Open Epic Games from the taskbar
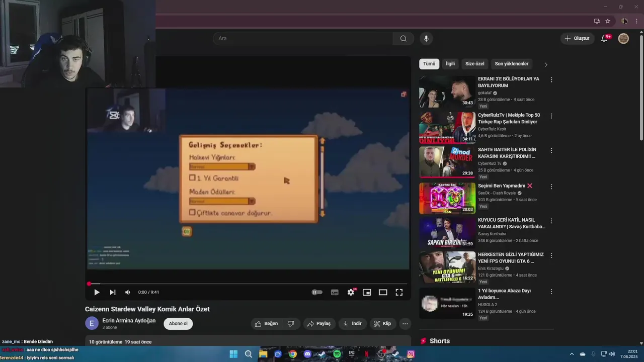The height and width of the screenshot is (362, 644). tap(352, 354)
